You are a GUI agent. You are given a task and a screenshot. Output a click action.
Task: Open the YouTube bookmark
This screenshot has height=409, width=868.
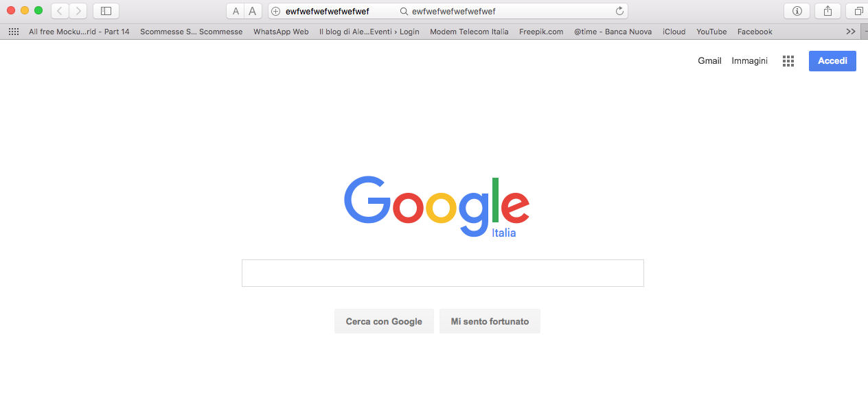pos(711,32)
